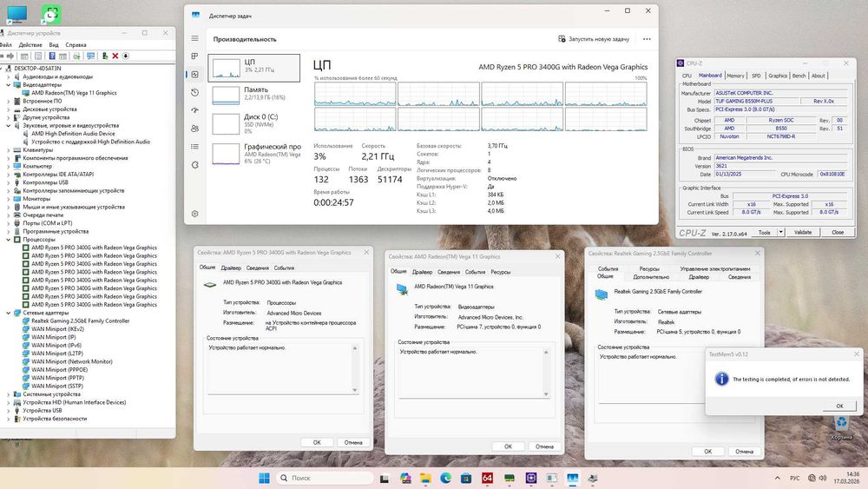Switch to the Graphics tab in CPU-Z

click(x=777, y=76)
